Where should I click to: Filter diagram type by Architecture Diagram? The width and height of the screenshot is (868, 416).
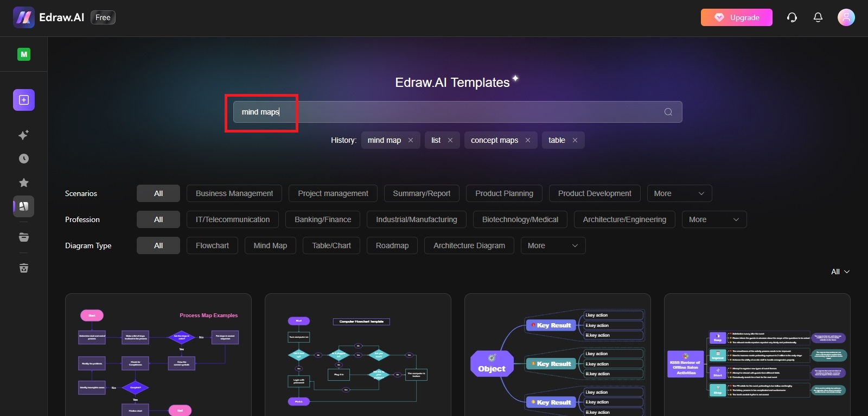tap(469, 245)
